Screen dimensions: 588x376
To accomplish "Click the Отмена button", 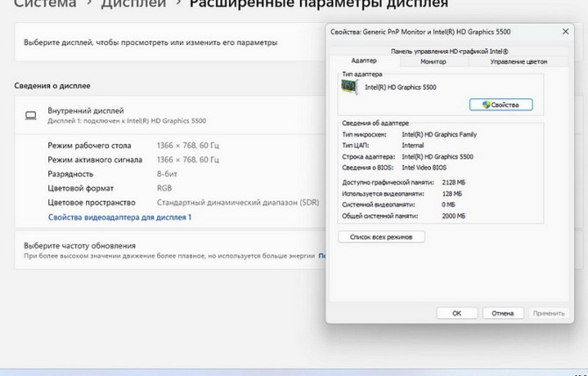I will 503,313.
